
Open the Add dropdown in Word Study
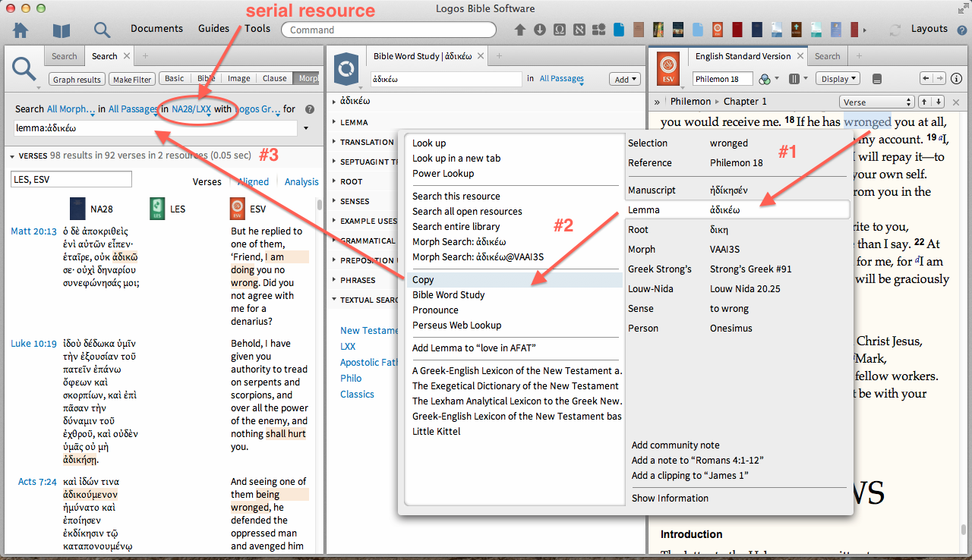point(625,79)
